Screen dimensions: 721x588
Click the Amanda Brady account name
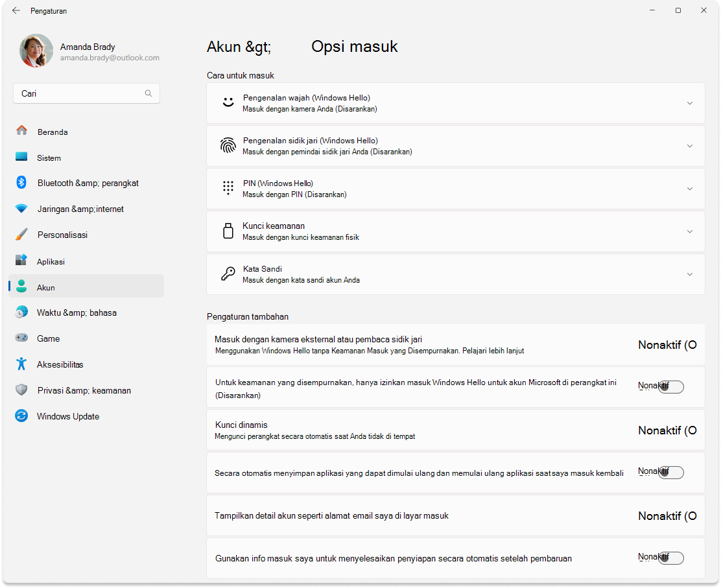tap(88, 47)
